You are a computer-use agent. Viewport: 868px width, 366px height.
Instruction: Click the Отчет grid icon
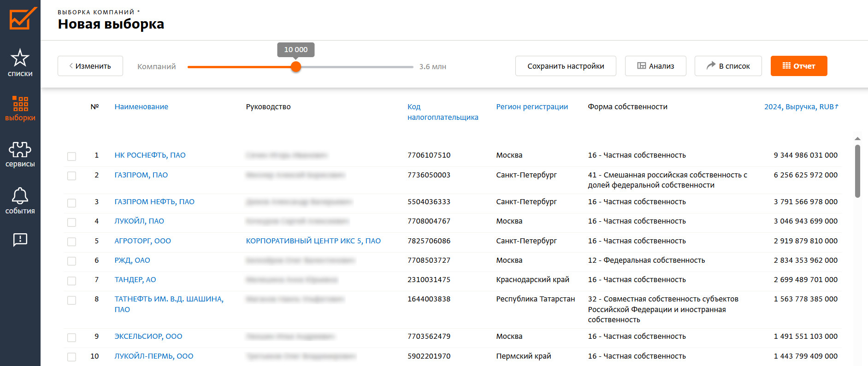(x=786, y=66)
